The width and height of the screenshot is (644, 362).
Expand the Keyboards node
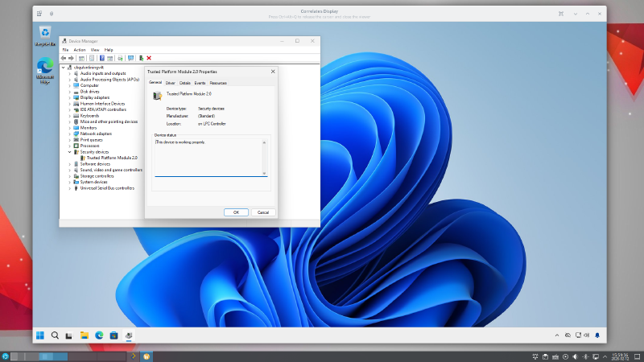[x=69, y=116]
